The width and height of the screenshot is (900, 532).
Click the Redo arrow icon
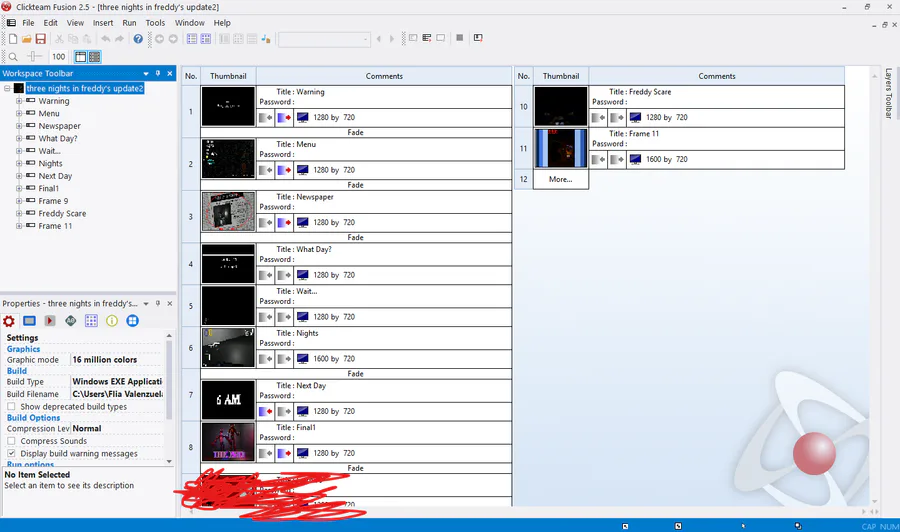(119, 38)
